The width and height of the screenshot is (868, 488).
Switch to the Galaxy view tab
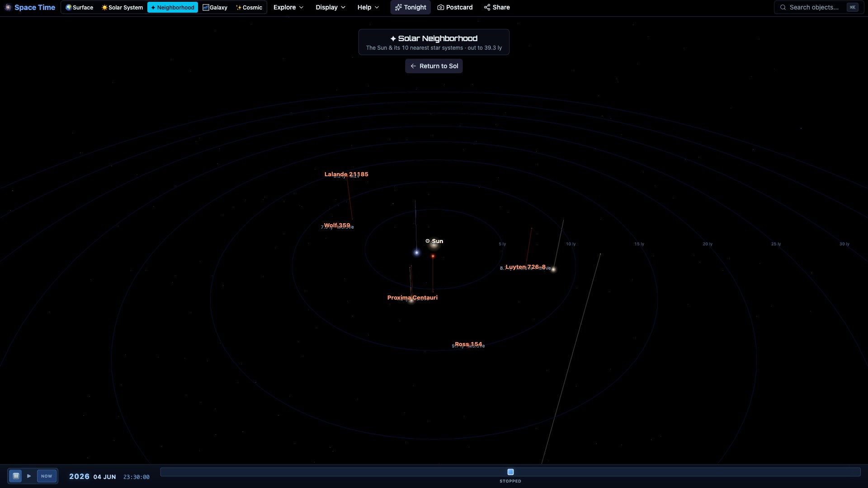(x=215, y=7)
